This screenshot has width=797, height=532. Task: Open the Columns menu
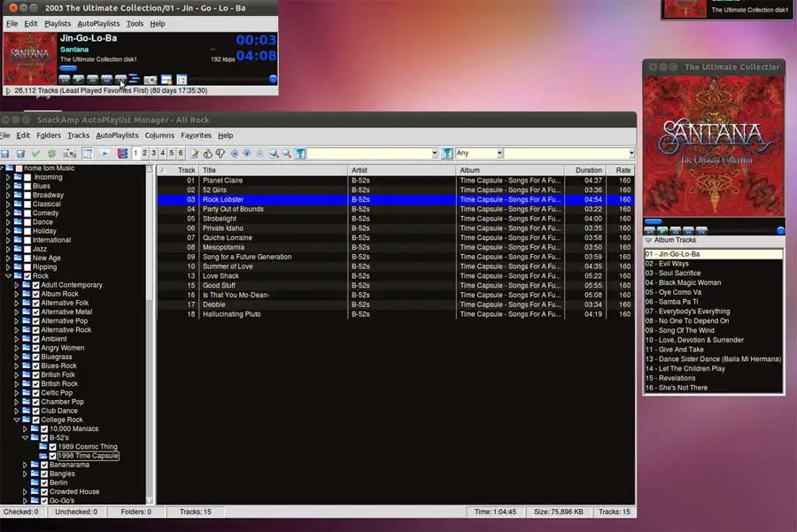coord(159,135)
